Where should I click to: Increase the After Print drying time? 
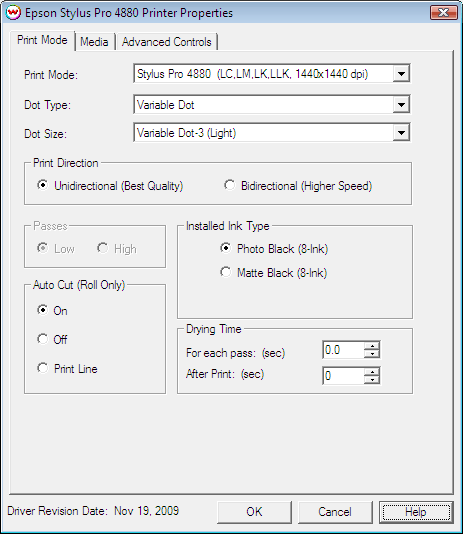372,372
